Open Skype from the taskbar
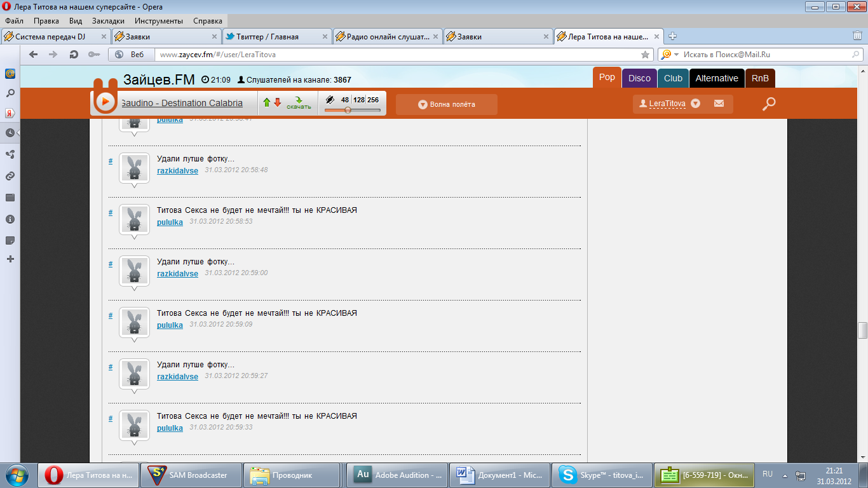Viewport: 868px width, 488px height. [x=602, y=475]
